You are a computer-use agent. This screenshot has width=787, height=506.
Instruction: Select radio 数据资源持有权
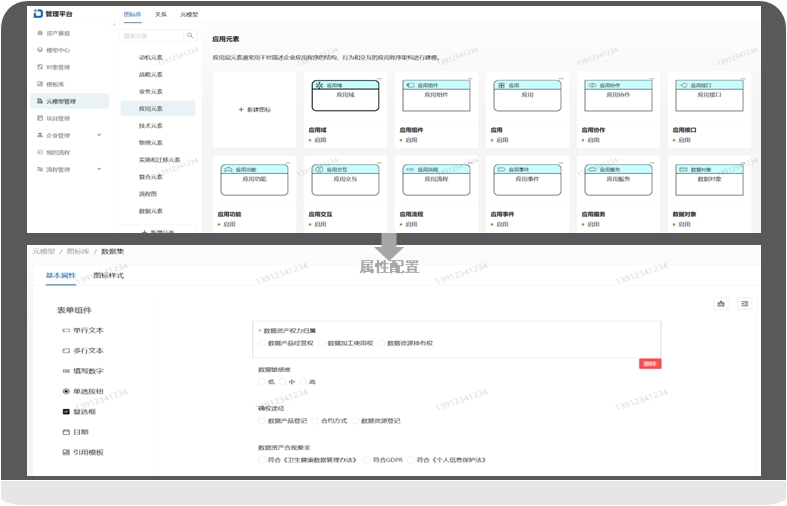[x=381, y=343]
